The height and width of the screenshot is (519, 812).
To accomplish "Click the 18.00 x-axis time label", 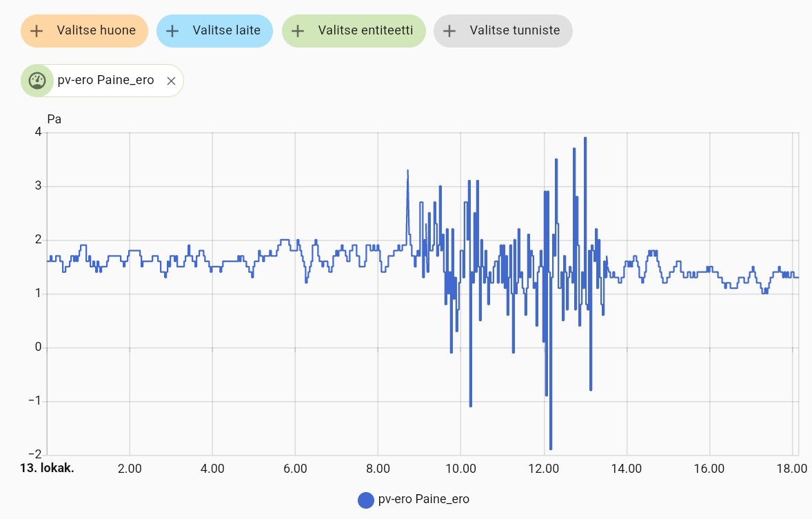I will pyautogui.click(x=792, y=469).
